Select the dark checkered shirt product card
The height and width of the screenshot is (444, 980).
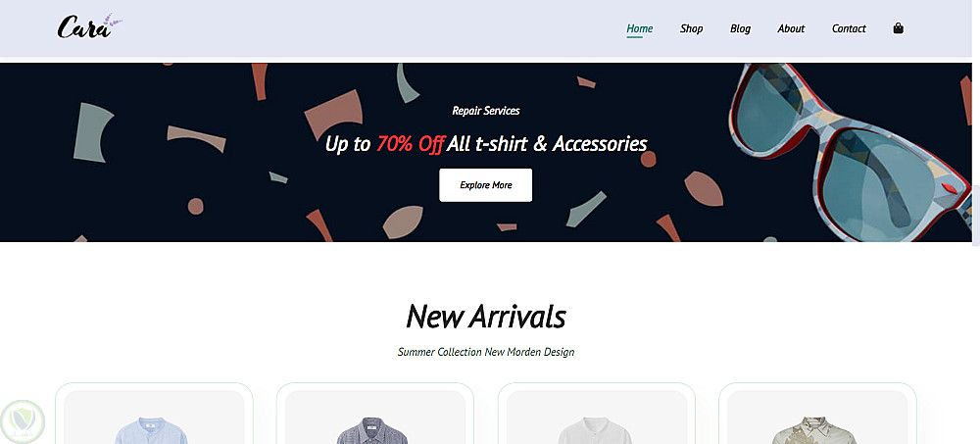pos(375,414)
